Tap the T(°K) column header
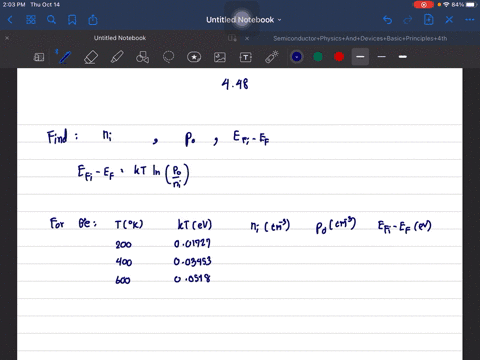The width and height of the screenshot is (480, 360). [129, 224]
